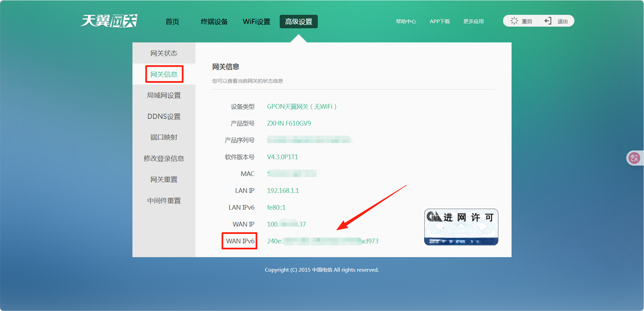Click the restart spinner icon
This screenshot has height=311, width=644.
pyautogui.click(x=514, y=21)
